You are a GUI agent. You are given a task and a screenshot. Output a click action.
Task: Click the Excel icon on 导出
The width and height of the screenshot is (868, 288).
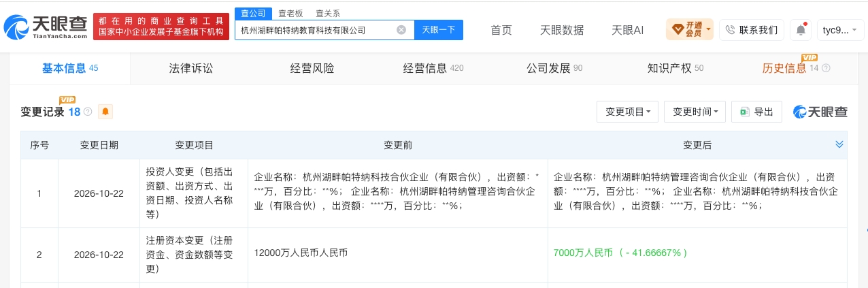coord(745,112)
